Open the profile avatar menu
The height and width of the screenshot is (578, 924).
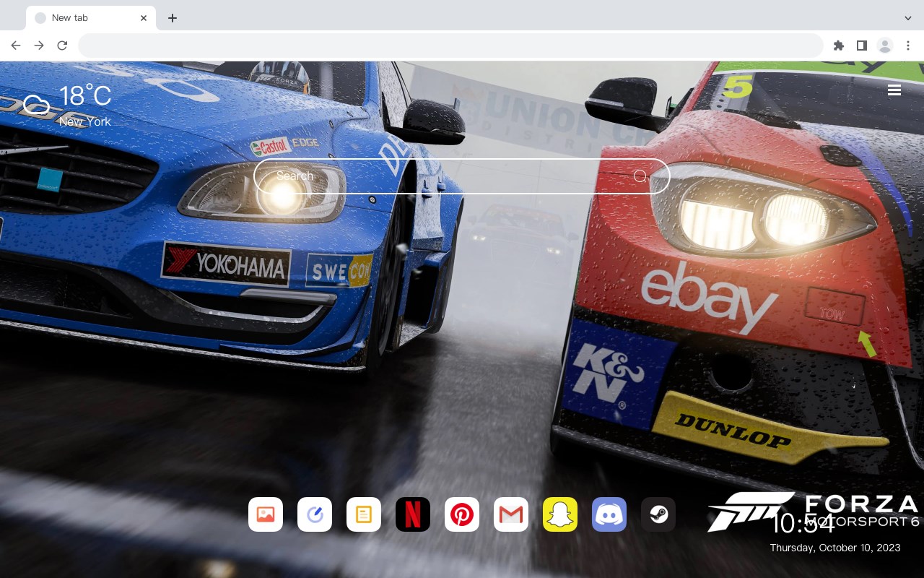(x=884, y=46)
